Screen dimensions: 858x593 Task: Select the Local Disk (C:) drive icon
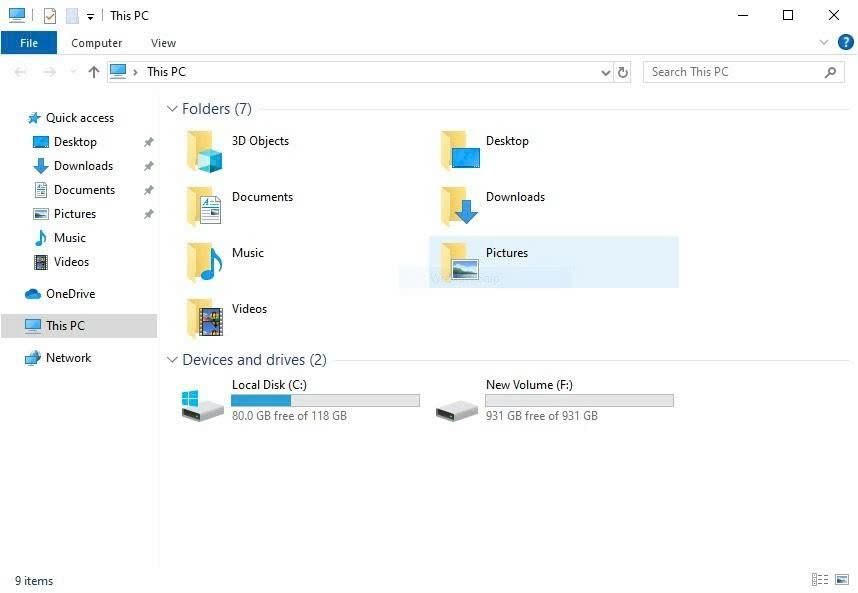pos(203,405)
